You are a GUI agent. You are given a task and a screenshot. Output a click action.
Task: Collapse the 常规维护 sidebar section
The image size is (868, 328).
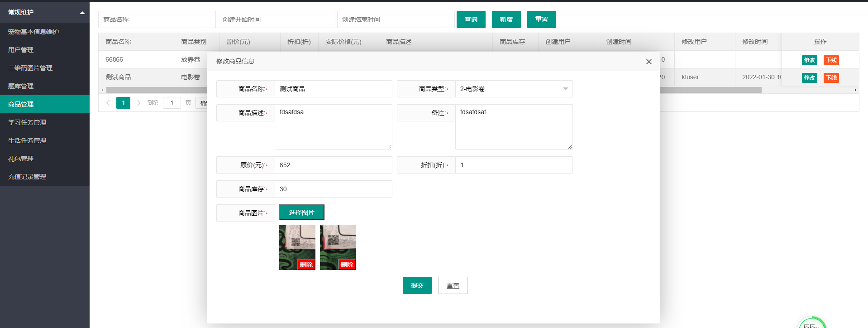(45, 12)
